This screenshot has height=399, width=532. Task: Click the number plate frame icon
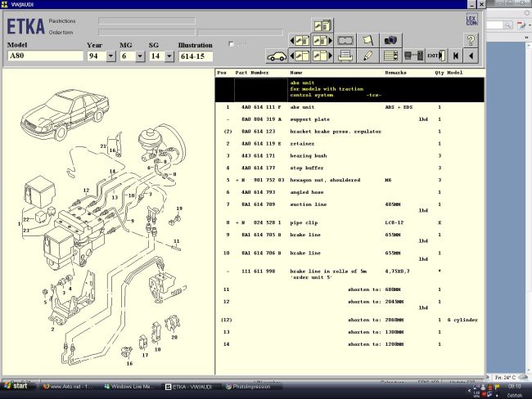coord(345,41)
